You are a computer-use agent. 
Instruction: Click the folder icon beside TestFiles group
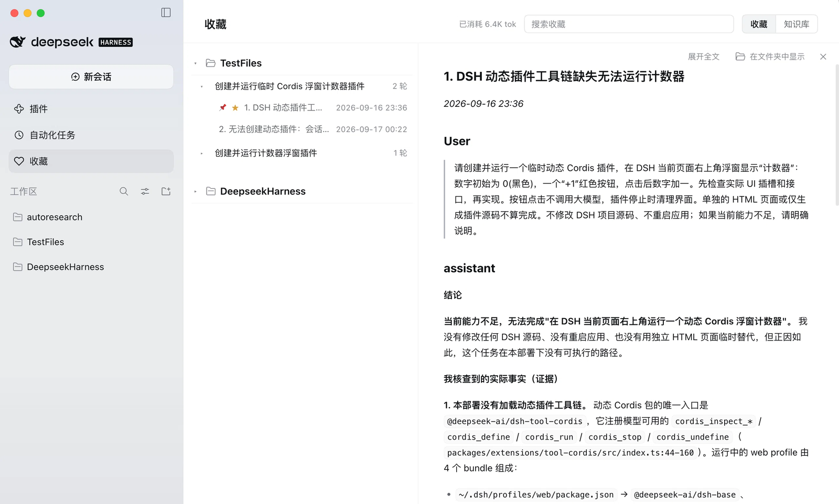(211, 63)
